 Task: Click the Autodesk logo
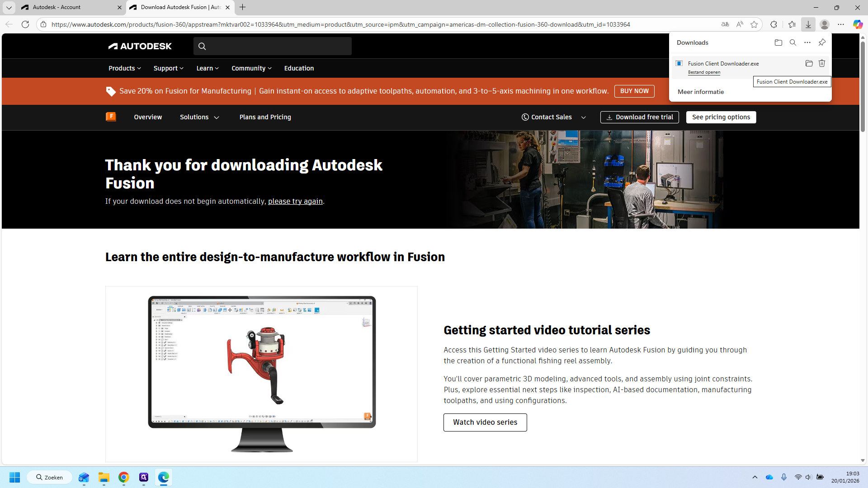point(140,46)
